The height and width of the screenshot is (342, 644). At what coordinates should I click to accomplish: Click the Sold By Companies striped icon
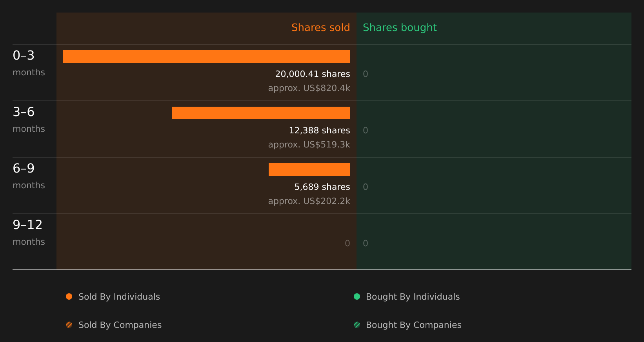69,325
